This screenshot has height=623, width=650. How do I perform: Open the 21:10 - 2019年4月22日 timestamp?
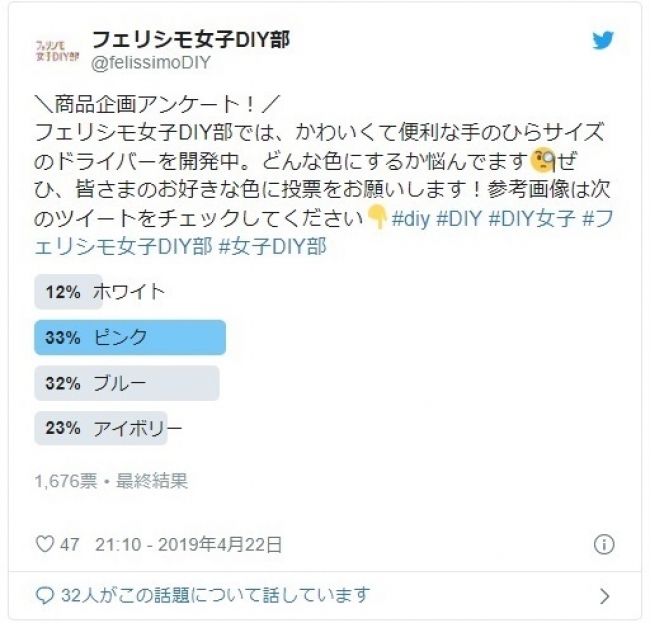click(189, 544)
